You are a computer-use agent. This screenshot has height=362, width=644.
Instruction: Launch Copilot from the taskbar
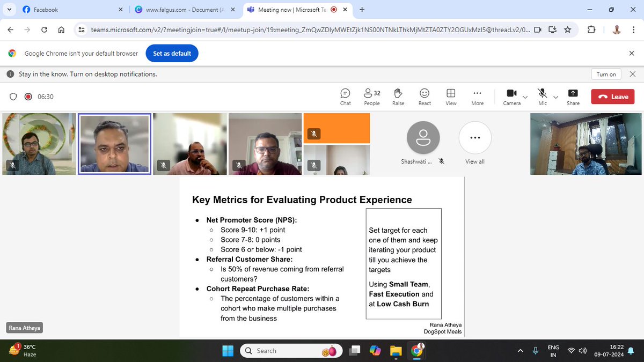pyautogui.click(x=375, y=351)
